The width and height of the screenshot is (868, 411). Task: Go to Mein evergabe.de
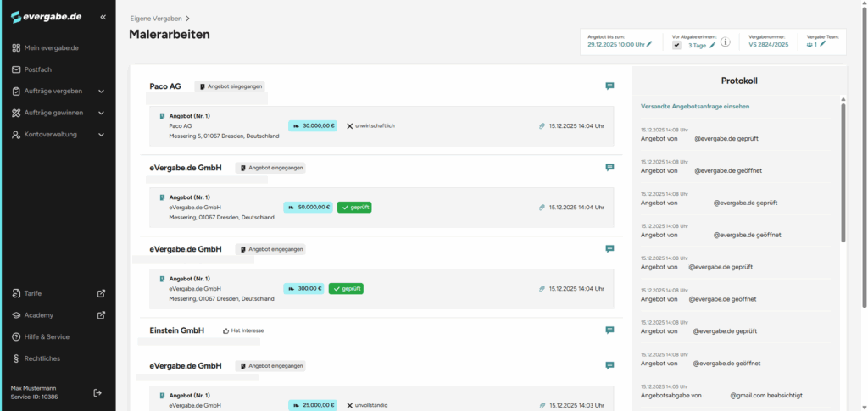tap(51, 47)
